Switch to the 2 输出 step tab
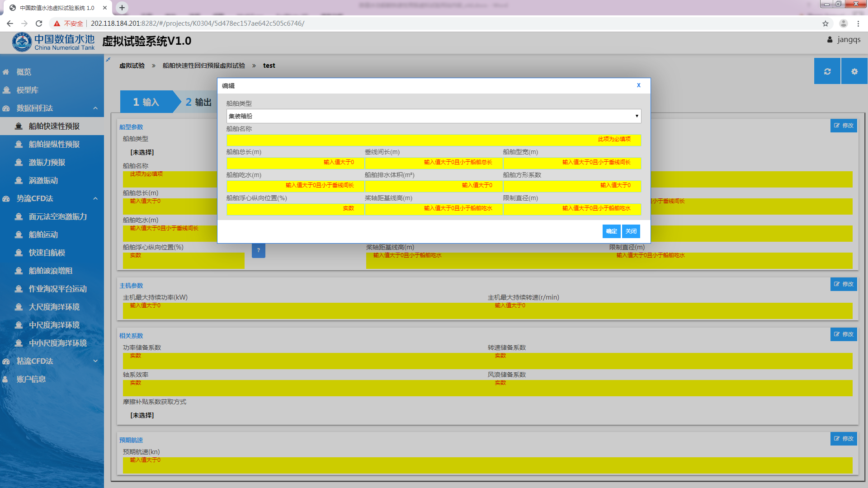This screenshot has height=488, width=868. point(198,102)
